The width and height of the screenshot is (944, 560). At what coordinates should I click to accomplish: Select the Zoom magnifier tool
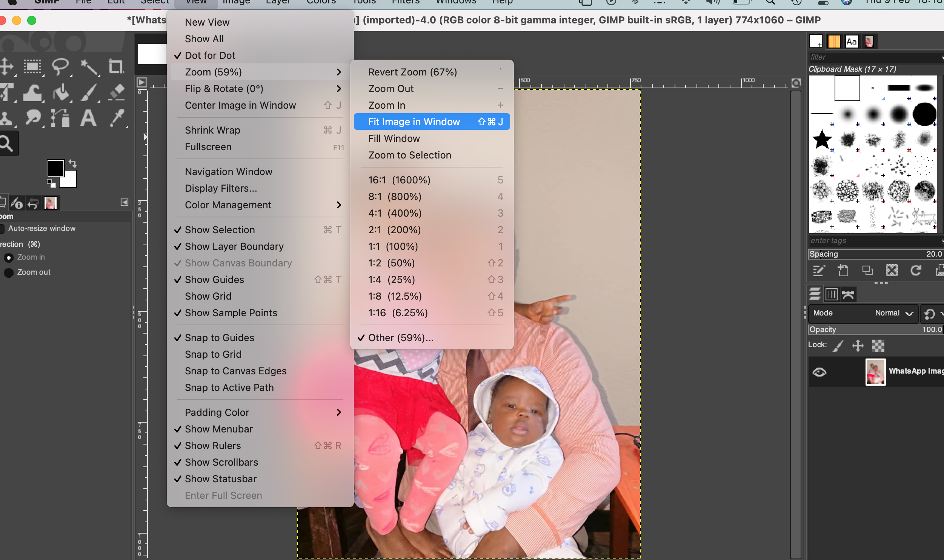click(7, 143)
